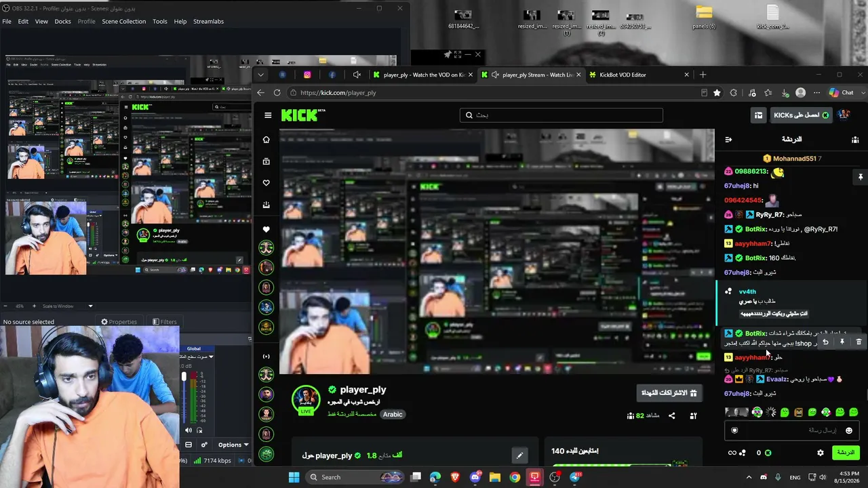Show hidden system tray icons
This screenshot has height=488, width=868.
click(749, 477)
